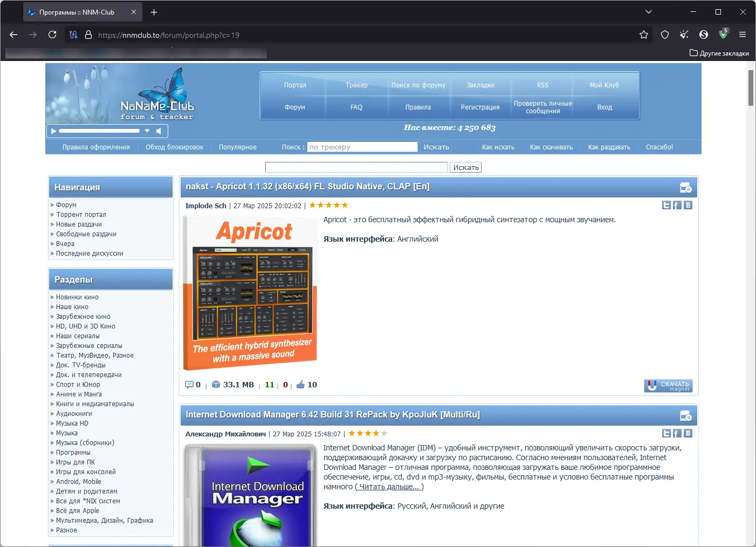Open the browser hamburger menu
The width and height of the screenshot is (756, 547).
(x=743, y=35)
